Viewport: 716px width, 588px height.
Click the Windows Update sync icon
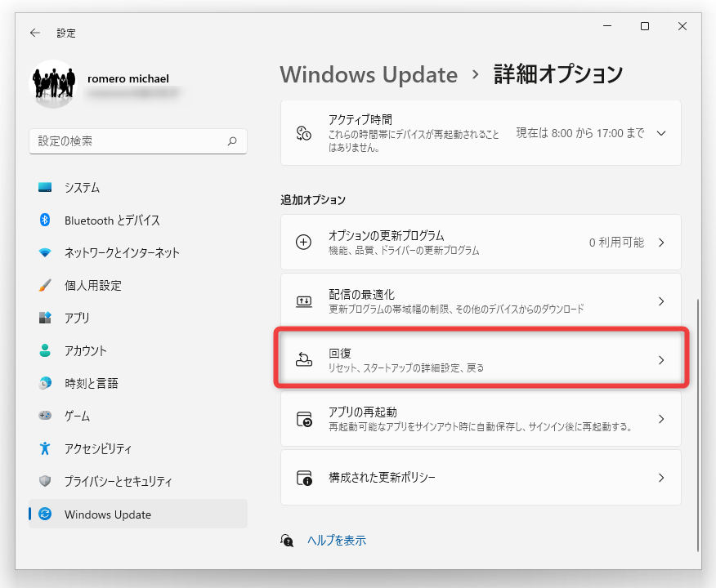coord(45,514)
